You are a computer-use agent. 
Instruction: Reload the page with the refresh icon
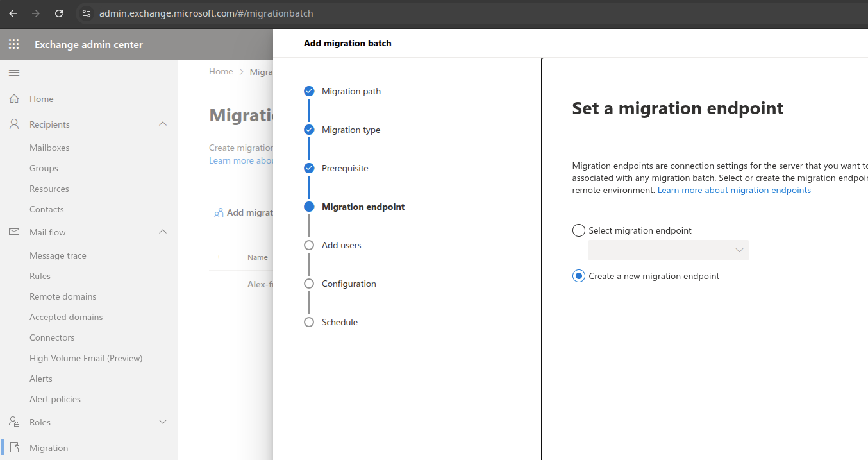[59, 13]
